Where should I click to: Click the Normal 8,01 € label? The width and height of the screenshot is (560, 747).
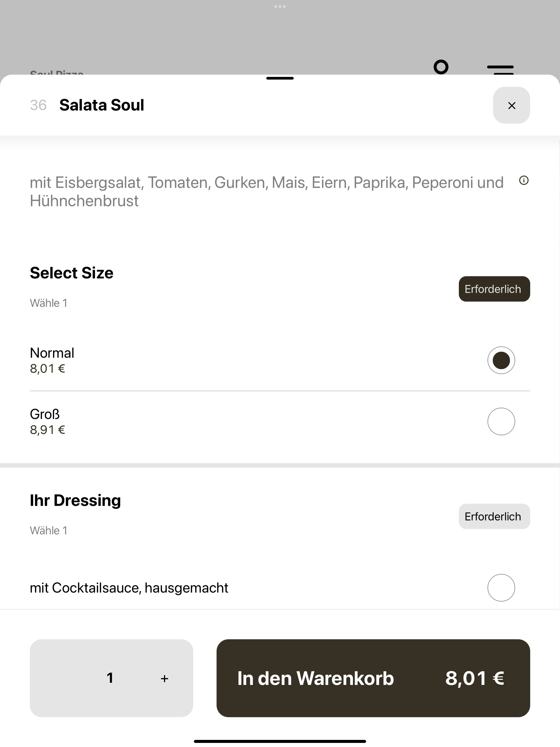click(52, 360)
